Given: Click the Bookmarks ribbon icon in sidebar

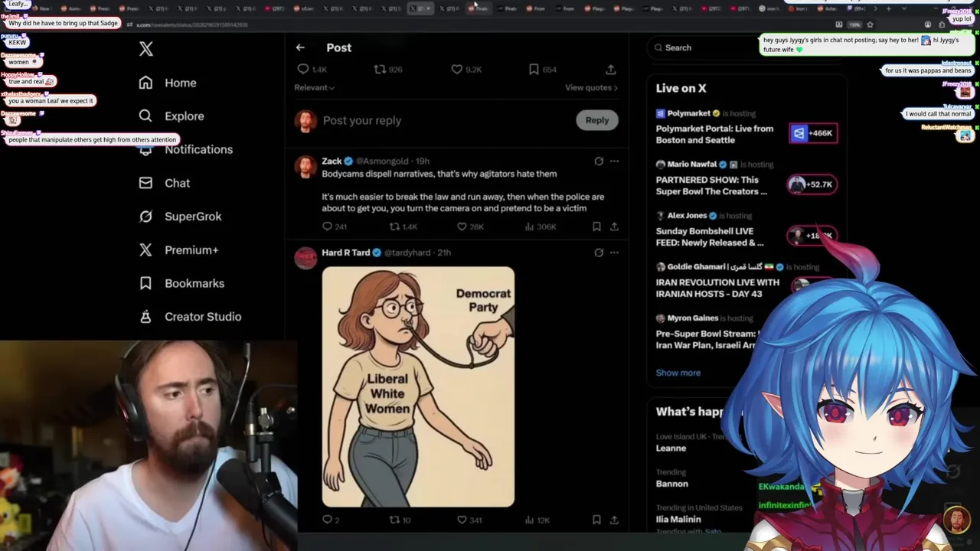Looking at the screenshot, I should point(145,283).
